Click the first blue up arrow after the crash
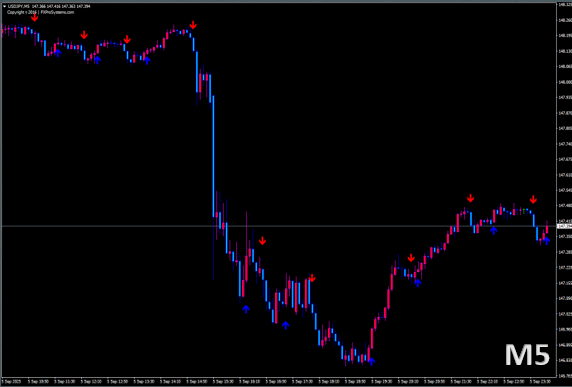Image resolution: width=572 pixels, height=387 pixels. [246, 309]
